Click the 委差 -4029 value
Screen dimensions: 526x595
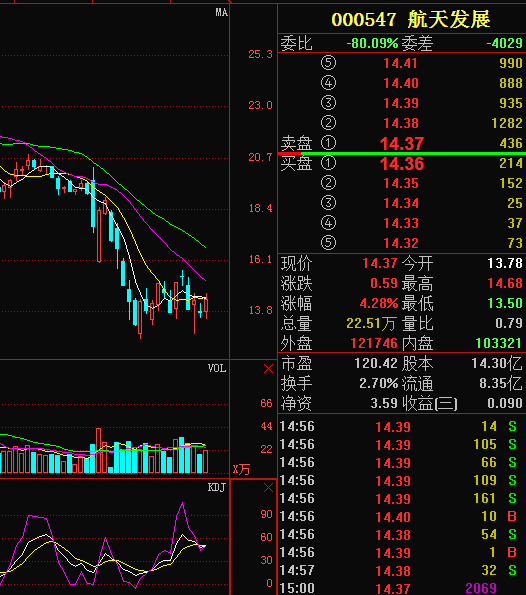pos(504,43)
